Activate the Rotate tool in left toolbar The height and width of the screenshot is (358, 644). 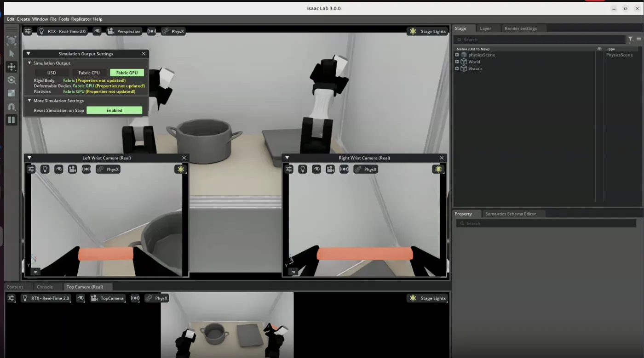(x=11, y=80)
